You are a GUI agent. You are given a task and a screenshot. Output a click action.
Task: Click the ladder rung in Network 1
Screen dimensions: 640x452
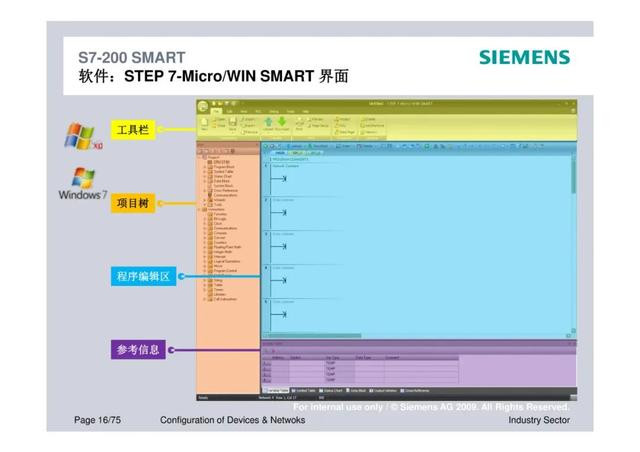(x=278, y=178)
